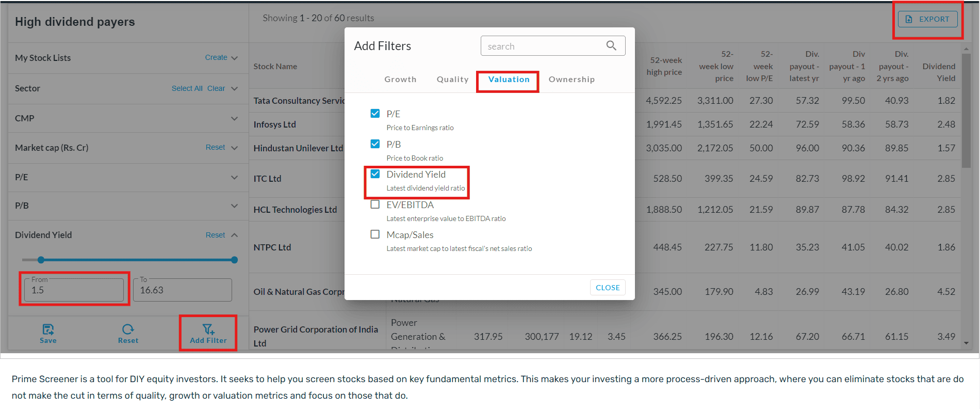The image size is (980, 409).
Task: Enable the EV/EBITDA checkbox
Action: click(375, 204)
